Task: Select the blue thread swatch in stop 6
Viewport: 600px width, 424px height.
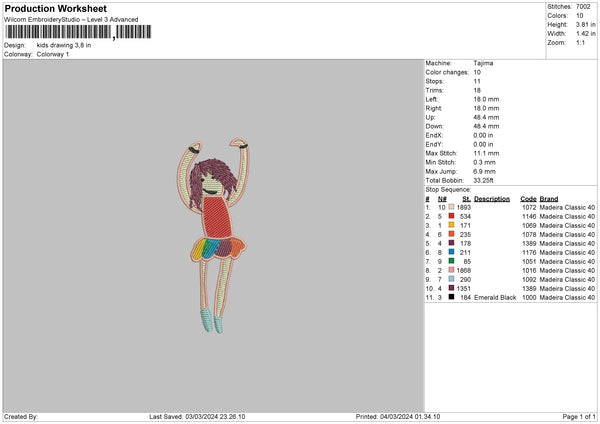Action: tap(453, 252)
